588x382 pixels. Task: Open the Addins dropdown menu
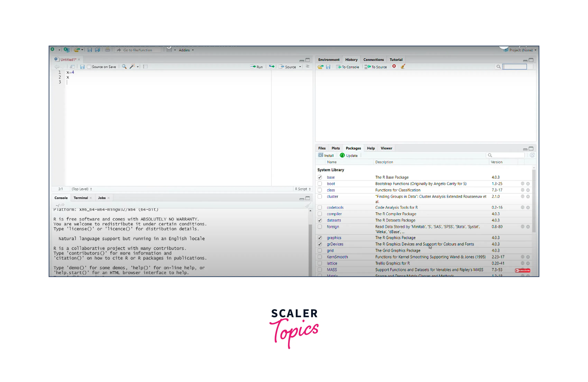click(186, 50)
